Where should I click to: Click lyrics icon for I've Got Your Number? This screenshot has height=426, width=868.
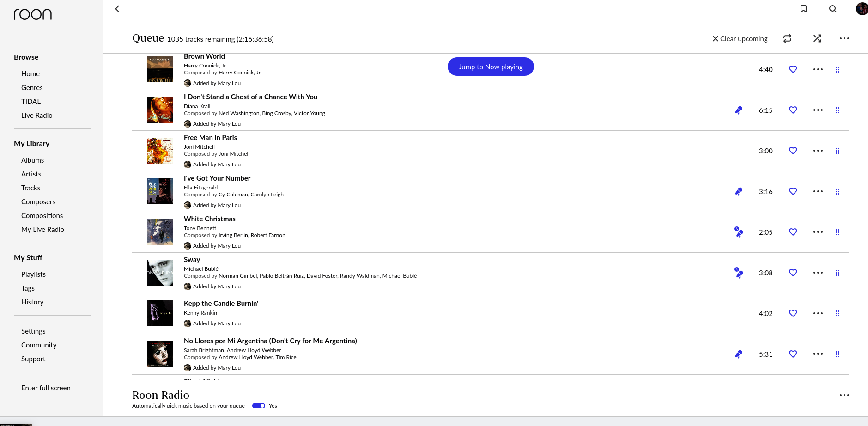(739, 191)
